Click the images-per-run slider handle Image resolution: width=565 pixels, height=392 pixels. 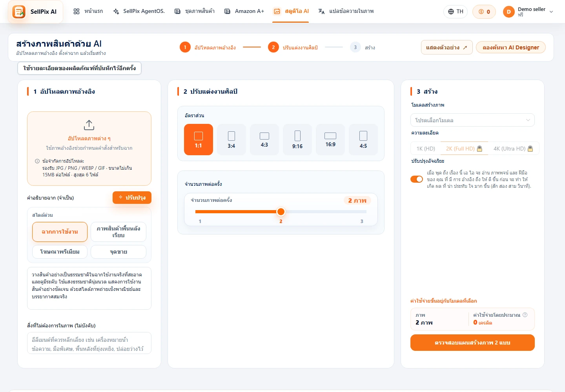281,212
